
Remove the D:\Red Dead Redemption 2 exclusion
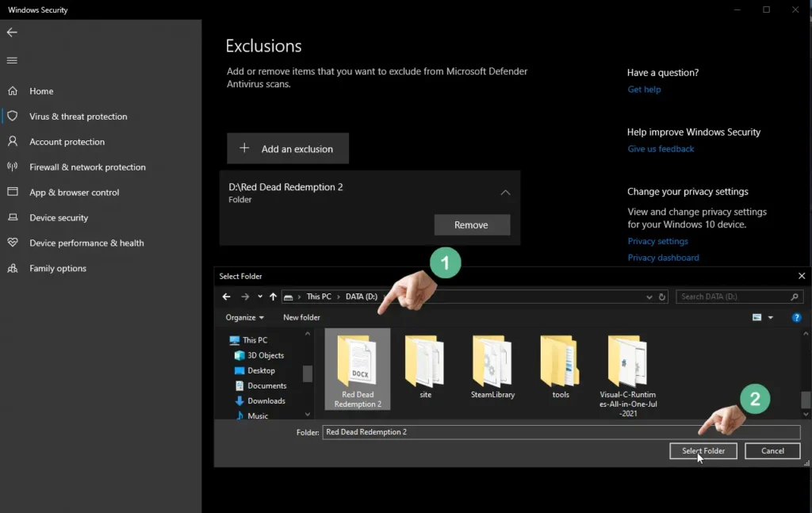472,224
